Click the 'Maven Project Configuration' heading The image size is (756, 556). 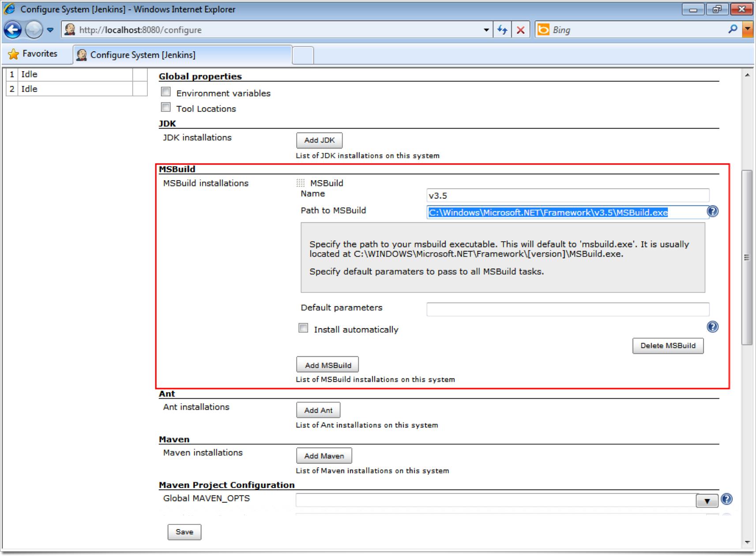click(x=227, y=485)
